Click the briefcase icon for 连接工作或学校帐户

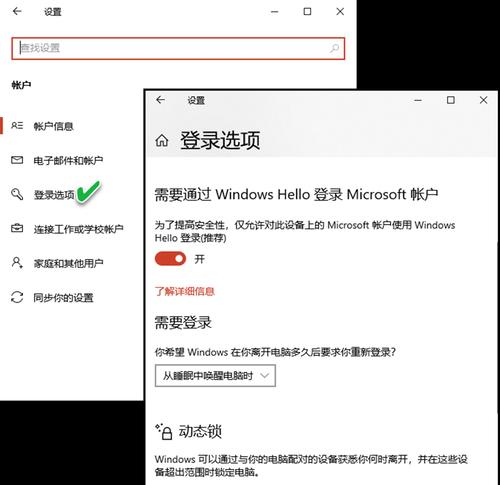click(x=17, y=228)
